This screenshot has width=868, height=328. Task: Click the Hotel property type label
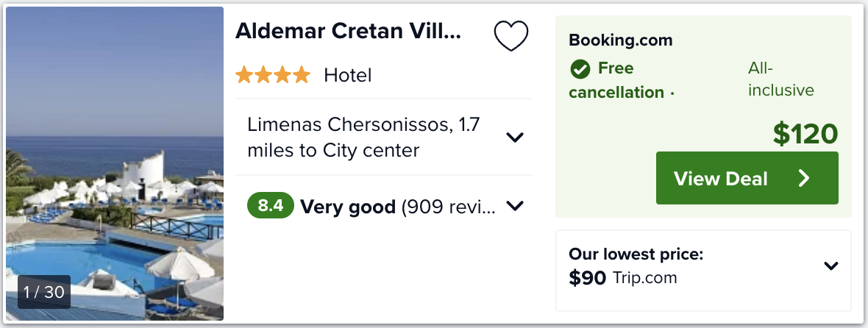click(348, 75)
